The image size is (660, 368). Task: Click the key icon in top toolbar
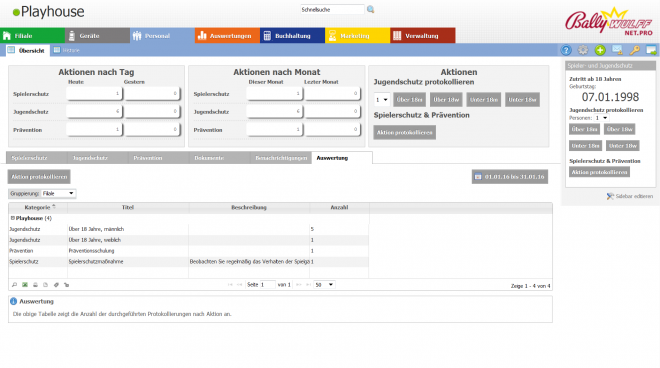634,50
